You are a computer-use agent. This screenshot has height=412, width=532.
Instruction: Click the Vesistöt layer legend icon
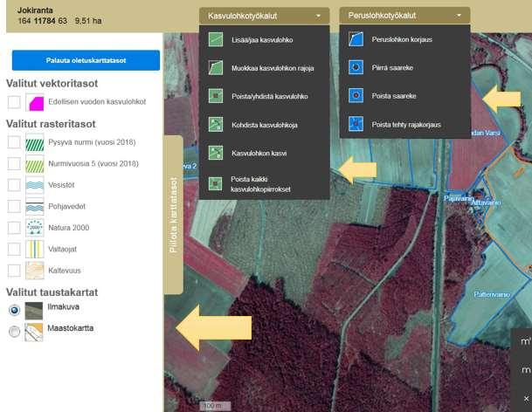[x=35, y=185]
